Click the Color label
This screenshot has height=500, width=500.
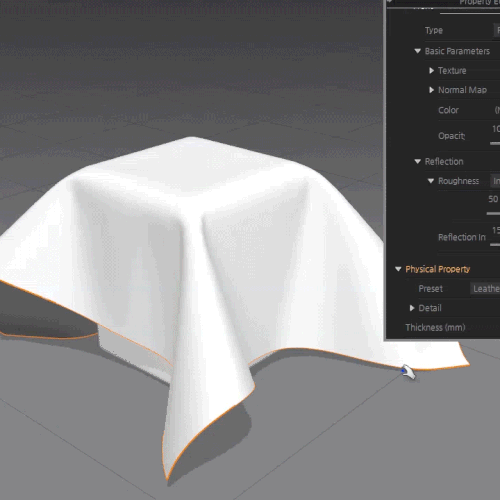tap(448, 110)
